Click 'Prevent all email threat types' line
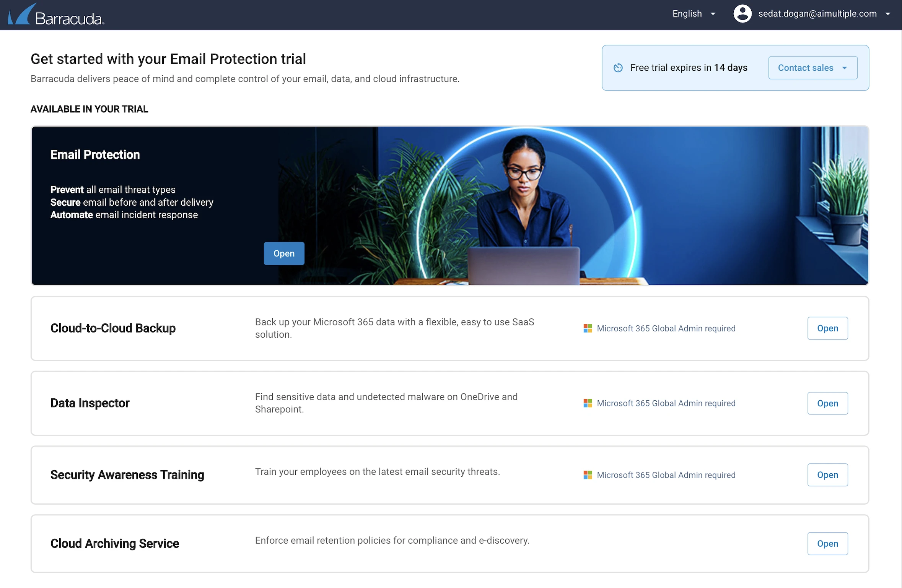 113,190
